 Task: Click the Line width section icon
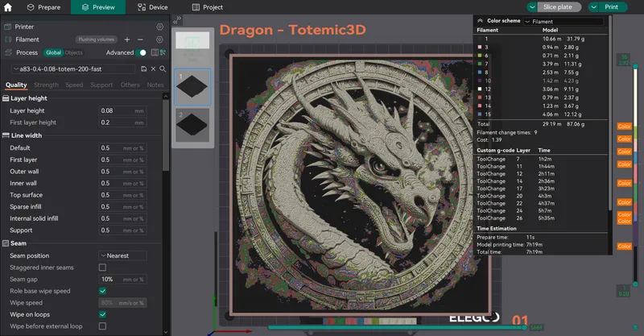point(6,135)
